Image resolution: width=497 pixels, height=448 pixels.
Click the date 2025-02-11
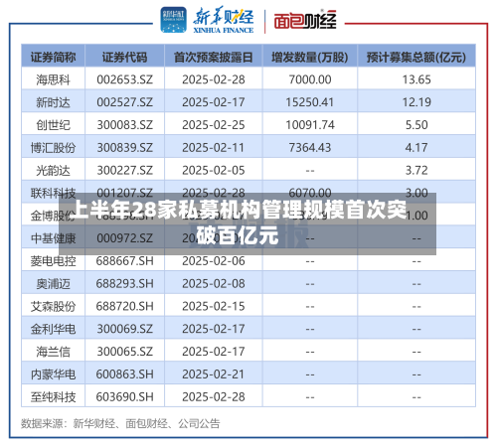click(x=214, y=148)
